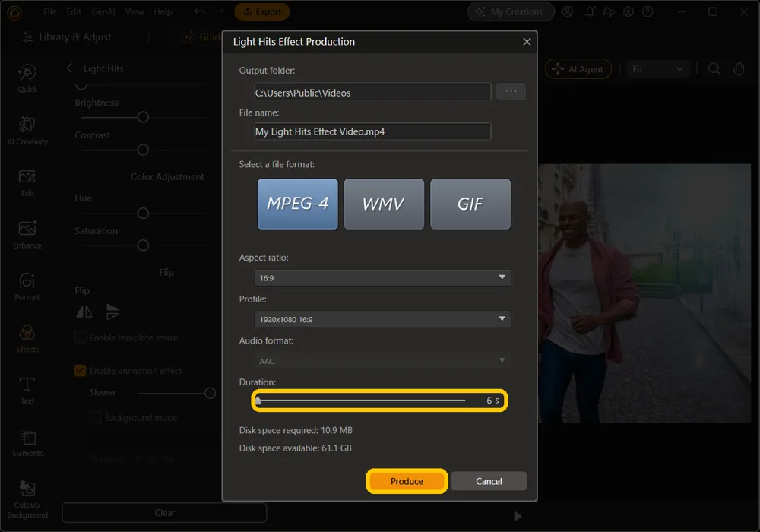Toggle Enable template resize checkbox
The width and height of the screenshot is (760, 532).
pos(81,337)
